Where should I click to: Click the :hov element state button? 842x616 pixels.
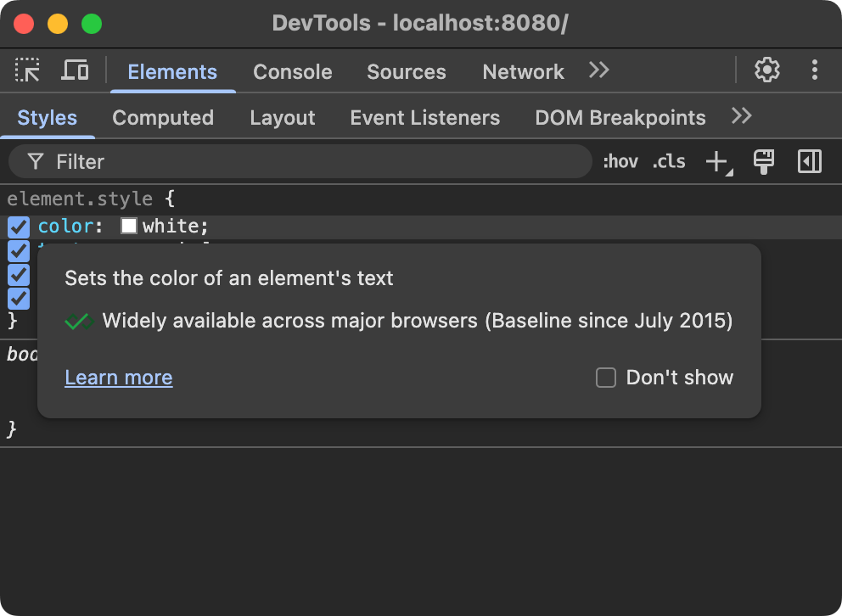click(x=620, y=161)
